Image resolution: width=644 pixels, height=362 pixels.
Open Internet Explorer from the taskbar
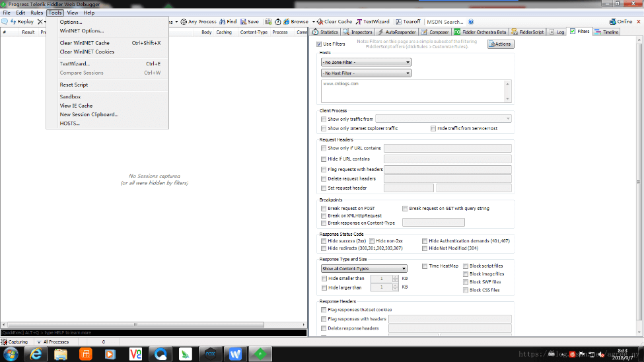[36, 354]
